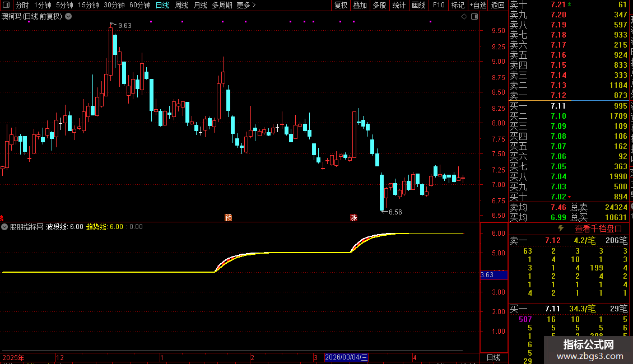633x364 pixels.
Task: Click the 趋势线: 6.00 indicator value
Action: pos(105,227)
